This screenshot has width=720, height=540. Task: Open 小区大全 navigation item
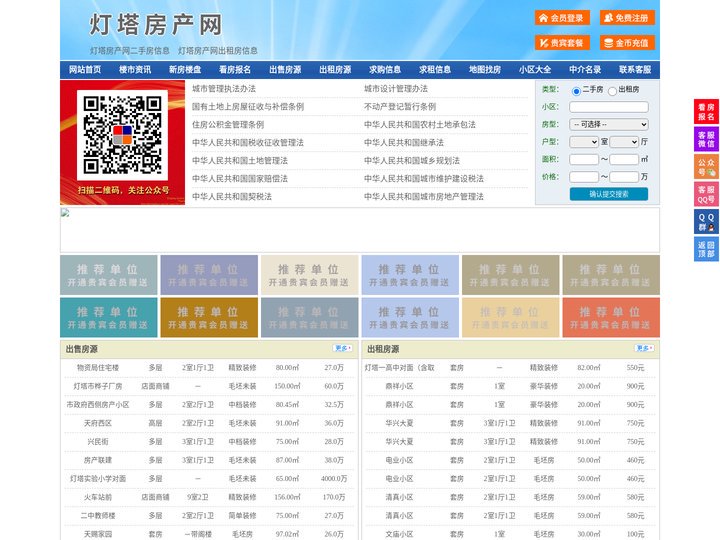tap(535, 70)
